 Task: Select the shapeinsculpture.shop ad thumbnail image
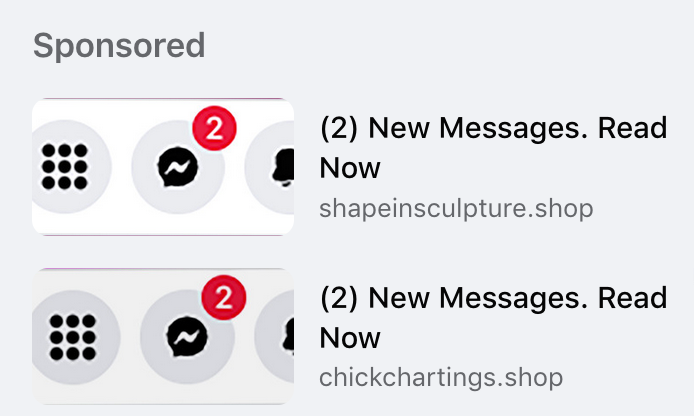click(x=163, y=166)
